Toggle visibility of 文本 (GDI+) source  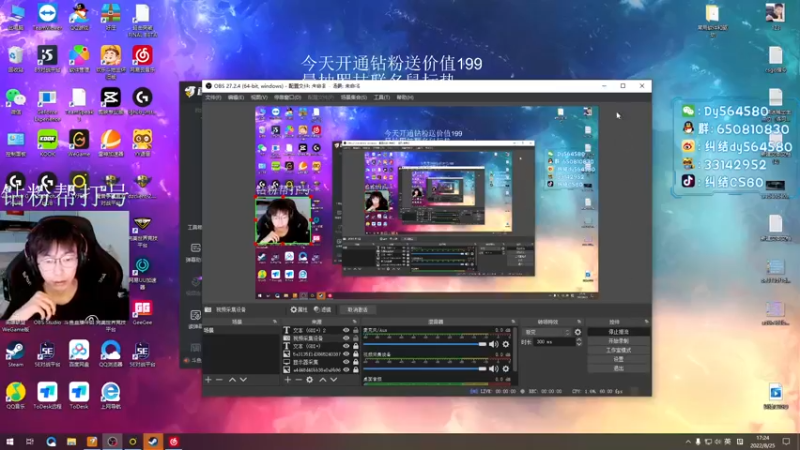pyautogui.click(x=346, y=346)
